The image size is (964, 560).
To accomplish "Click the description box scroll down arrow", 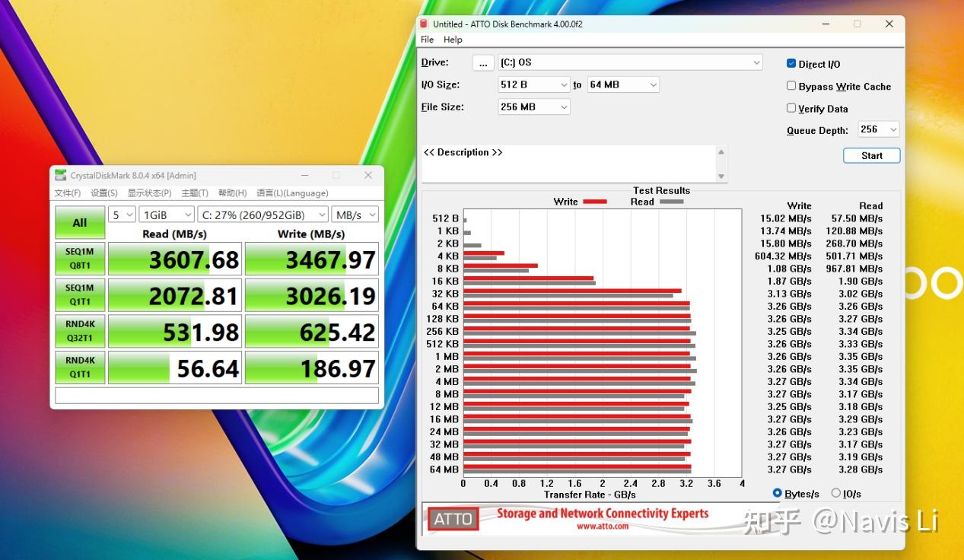I will [721, 177].
